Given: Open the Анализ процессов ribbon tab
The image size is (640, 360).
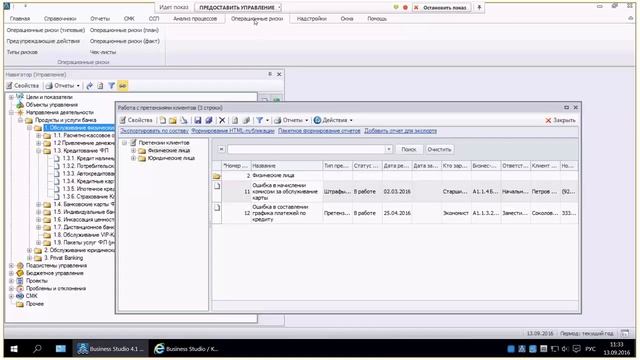Looking at the screenshot, I should point(195,19).
